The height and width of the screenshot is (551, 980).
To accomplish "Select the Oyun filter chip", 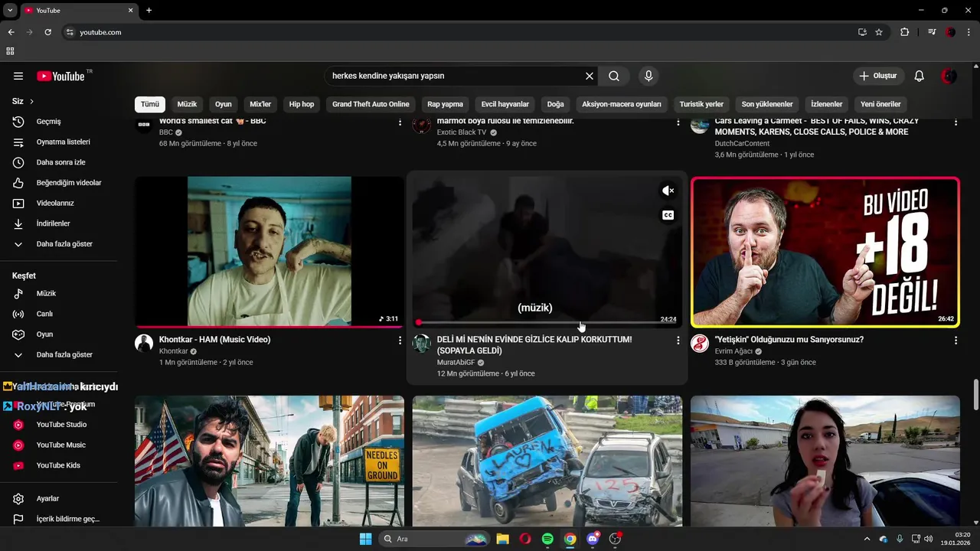I will coord(224,104).
